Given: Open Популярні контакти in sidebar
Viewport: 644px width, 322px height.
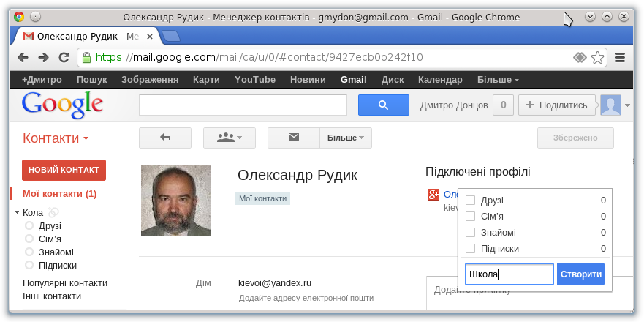Looking at the screenshot, I should (x=65, y=283).
